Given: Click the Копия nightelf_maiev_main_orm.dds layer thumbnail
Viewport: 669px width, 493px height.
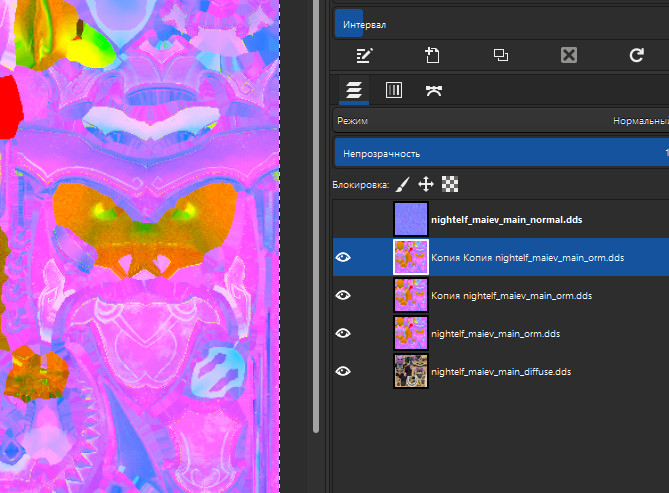Looking at the screenshot, I should pos(411,295).
